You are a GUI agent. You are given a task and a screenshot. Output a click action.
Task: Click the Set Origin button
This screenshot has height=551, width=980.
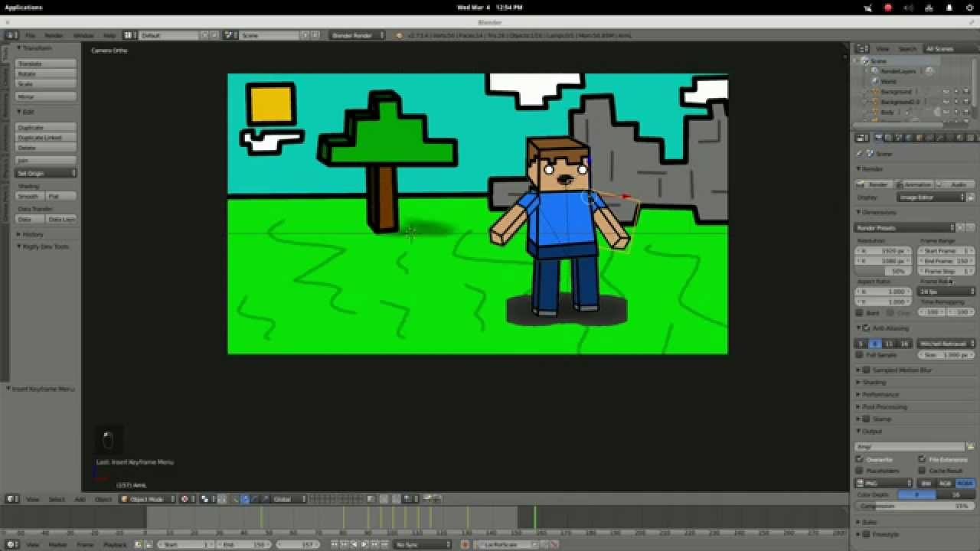[46, 173]
